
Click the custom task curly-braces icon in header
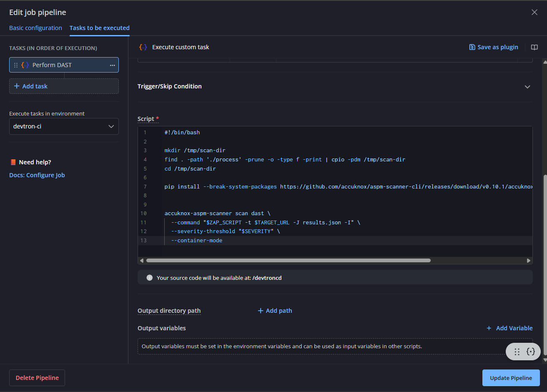tap(143, 47)
